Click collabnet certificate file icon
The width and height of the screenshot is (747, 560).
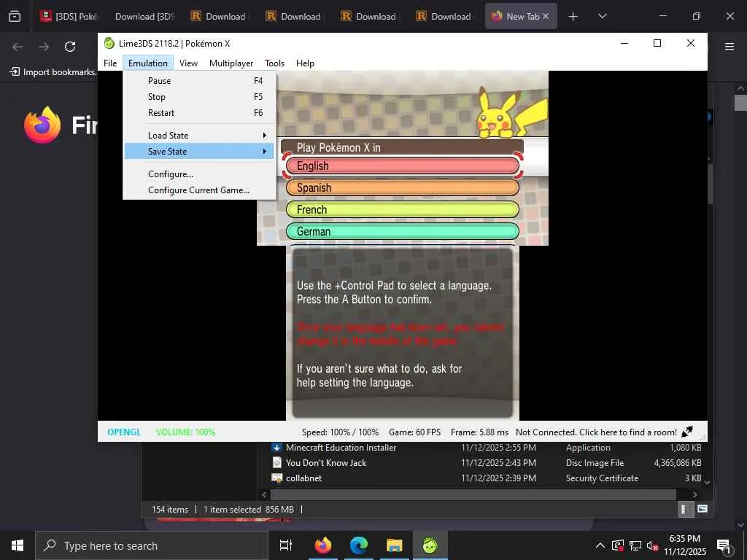[276, 478]
